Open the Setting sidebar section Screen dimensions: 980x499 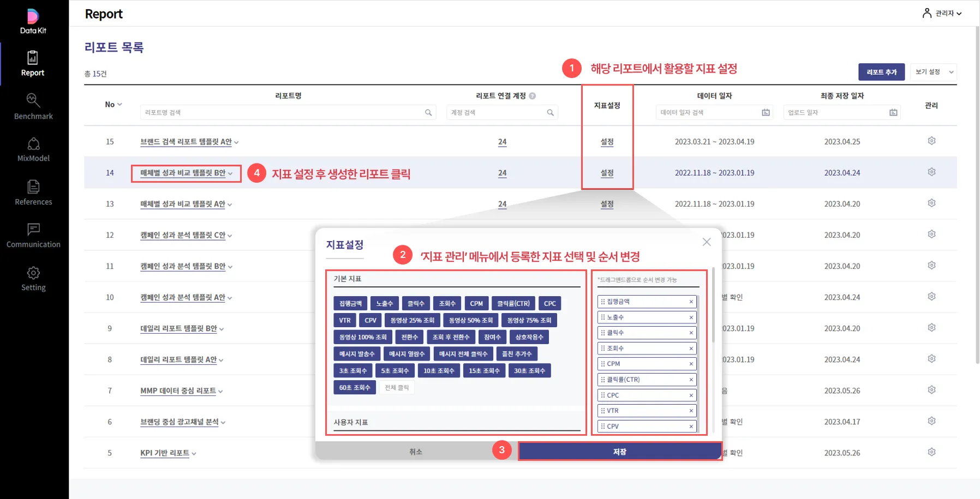[33, 279]
